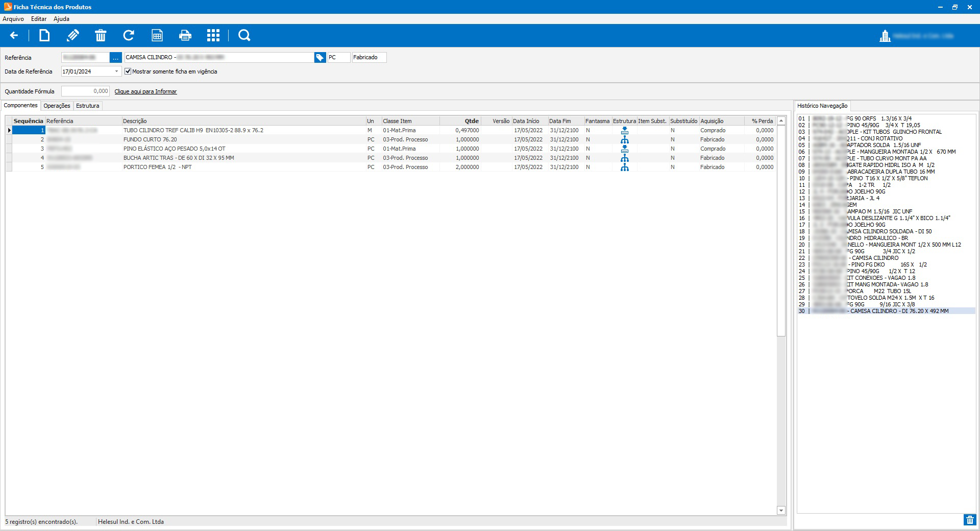Screen dimensions: 980x531
Task: Sort by the Classe Item column header
Action: [x=410, y=121]
